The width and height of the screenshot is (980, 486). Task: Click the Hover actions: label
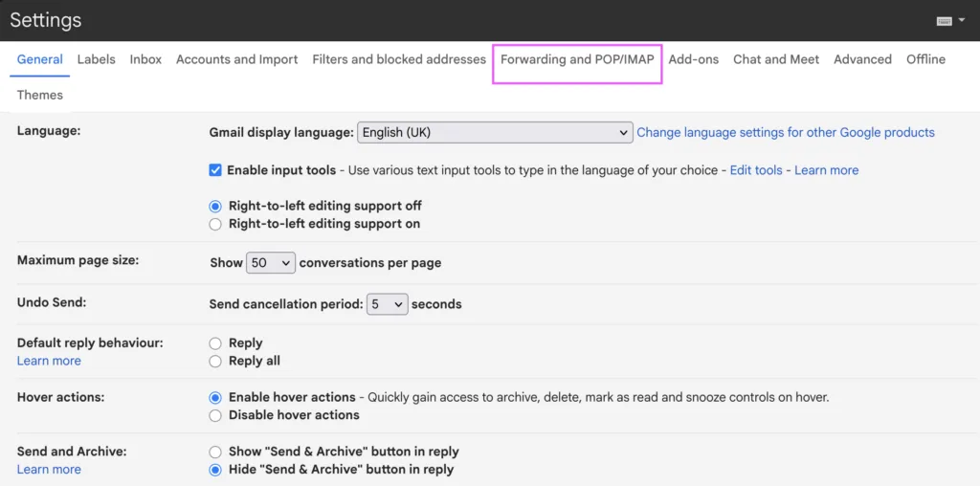coord(60,397)
